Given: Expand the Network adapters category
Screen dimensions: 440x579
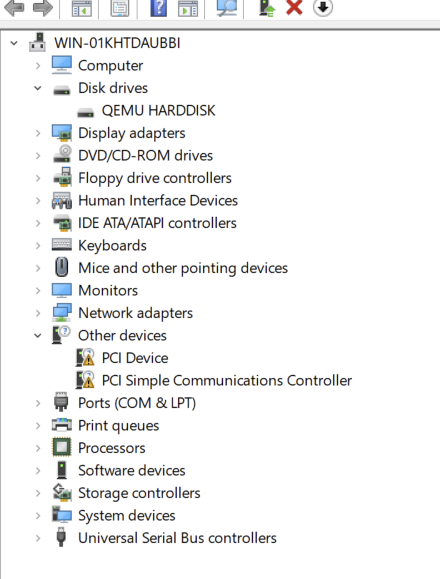Looking at the screenshot, I should tap(38, 313).
